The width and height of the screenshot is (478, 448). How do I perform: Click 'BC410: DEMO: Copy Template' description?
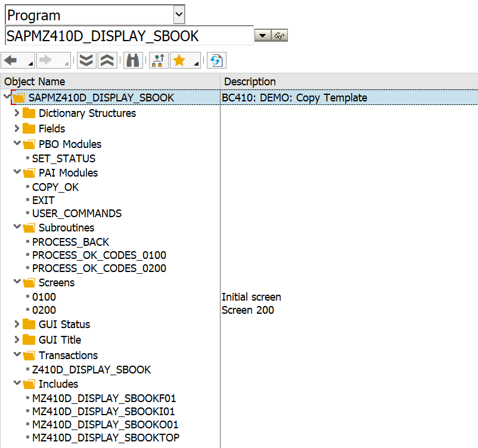[294, 98]
